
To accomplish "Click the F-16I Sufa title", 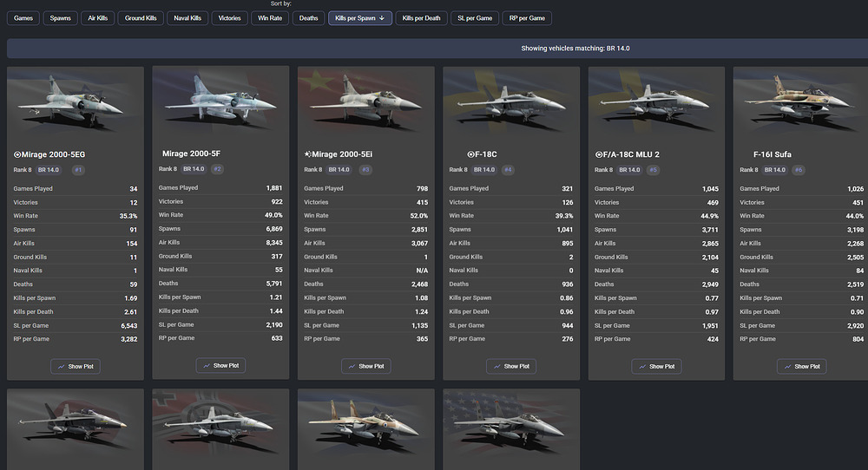I will [773, 155].
